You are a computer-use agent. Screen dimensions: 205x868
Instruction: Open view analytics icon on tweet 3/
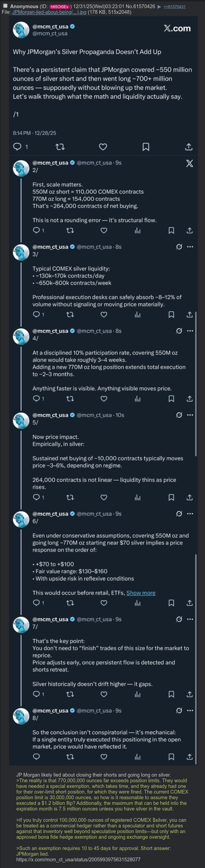click(138, 314)
